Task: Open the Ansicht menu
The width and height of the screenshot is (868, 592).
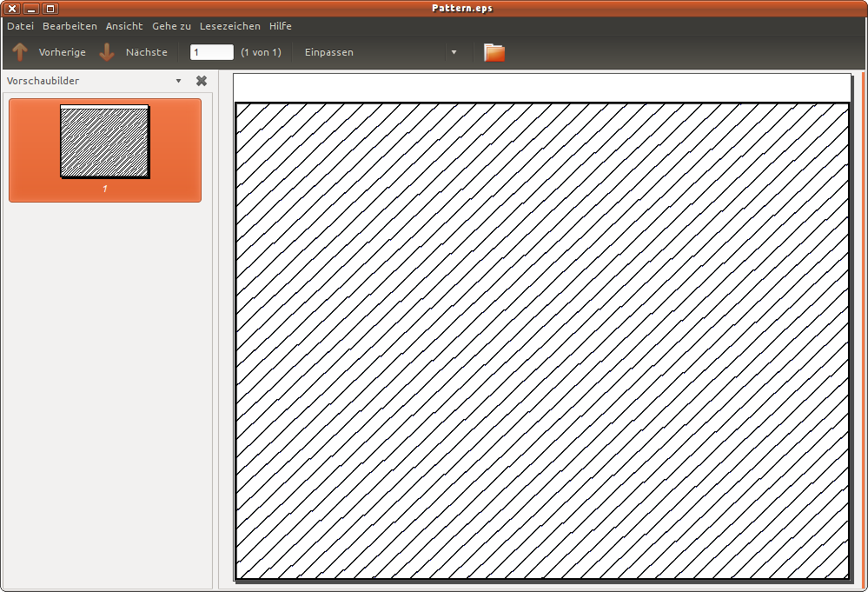Action: tap(124, 26)
